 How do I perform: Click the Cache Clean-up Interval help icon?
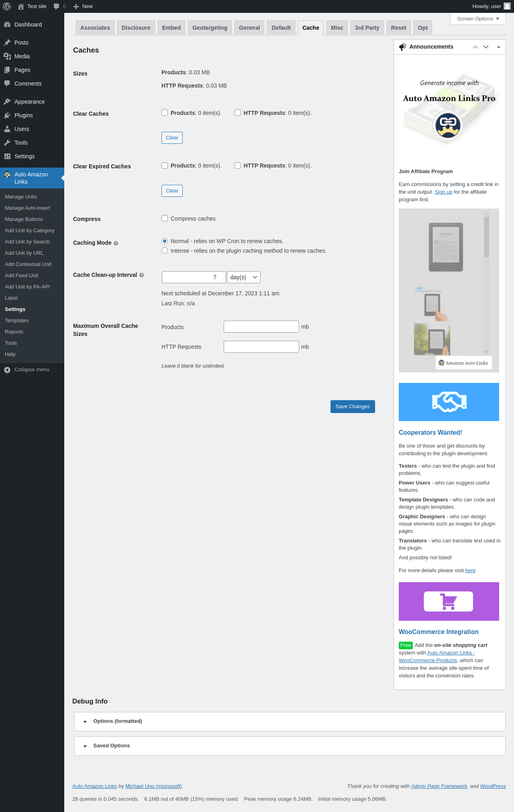point(141,275)
